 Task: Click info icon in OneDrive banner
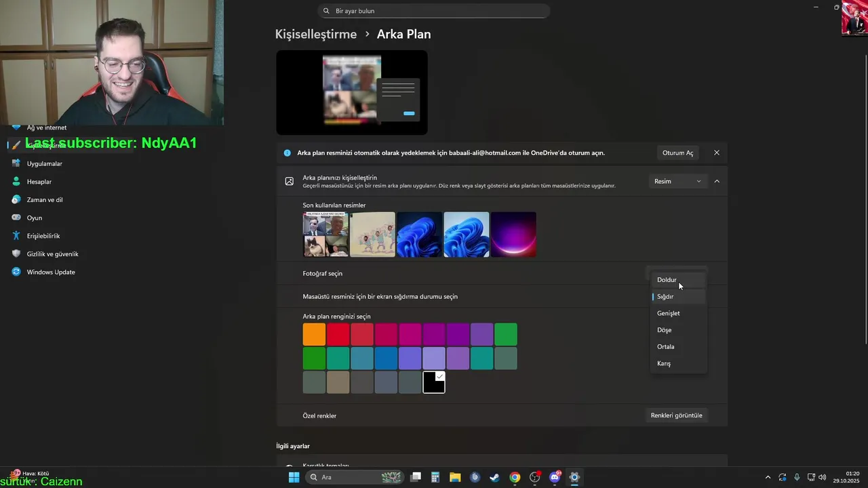288,153
